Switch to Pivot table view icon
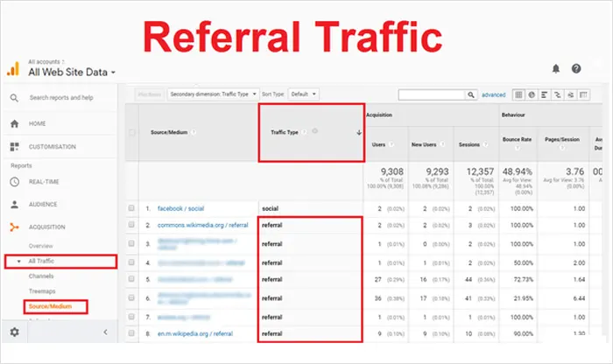This screenshot has height=364, width=613. pos(583,94)
